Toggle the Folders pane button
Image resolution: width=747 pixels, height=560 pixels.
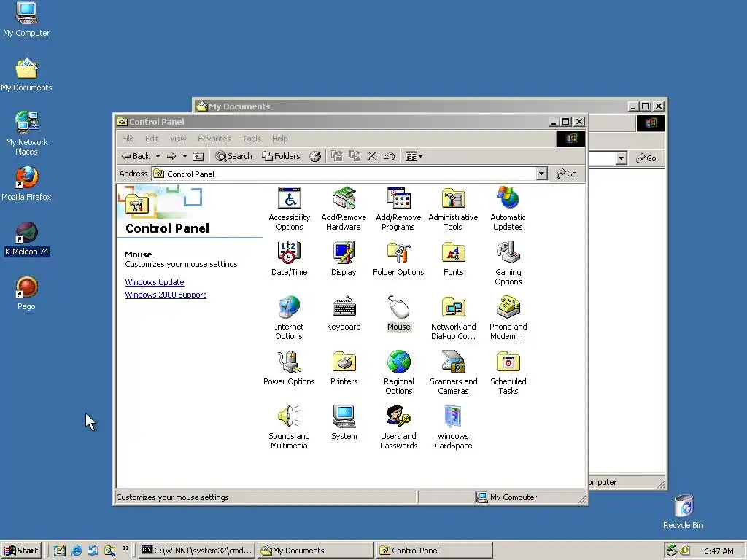click(281, 156)
